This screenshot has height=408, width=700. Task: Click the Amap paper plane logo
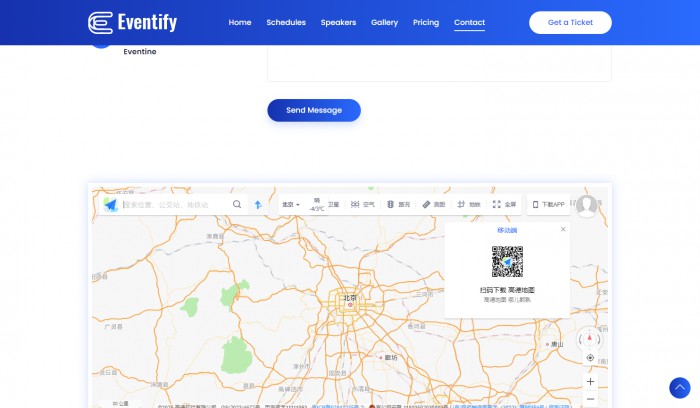pyautogui.click(x=110, y=204)
